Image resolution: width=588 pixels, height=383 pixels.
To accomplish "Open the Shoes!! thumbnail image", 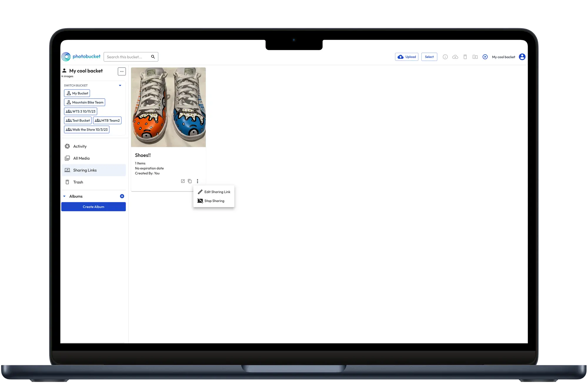I will (168, 107).
